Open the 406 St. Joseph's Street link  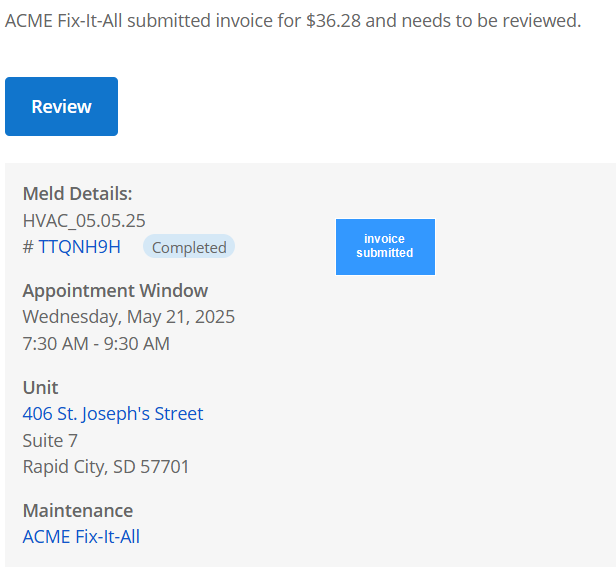(113, 414)
